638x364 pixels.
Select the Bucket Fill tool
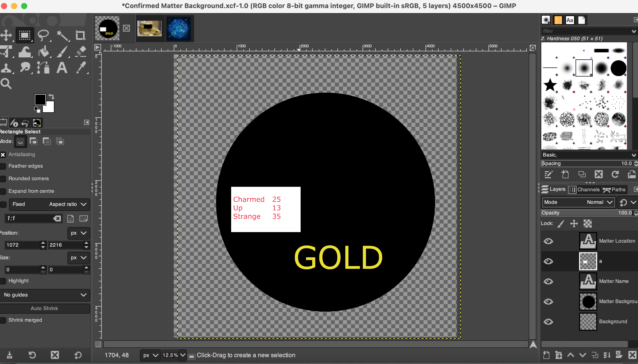44,52
